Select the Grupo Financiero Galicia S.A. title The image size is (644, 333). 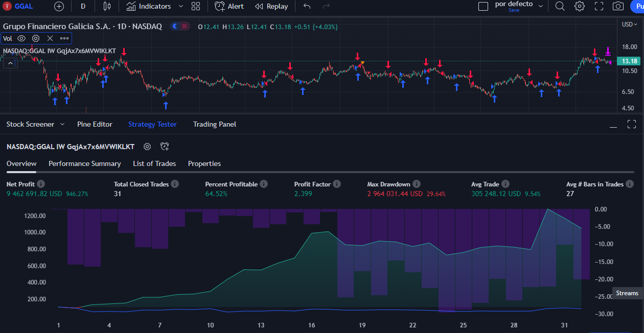click(56, 27)
